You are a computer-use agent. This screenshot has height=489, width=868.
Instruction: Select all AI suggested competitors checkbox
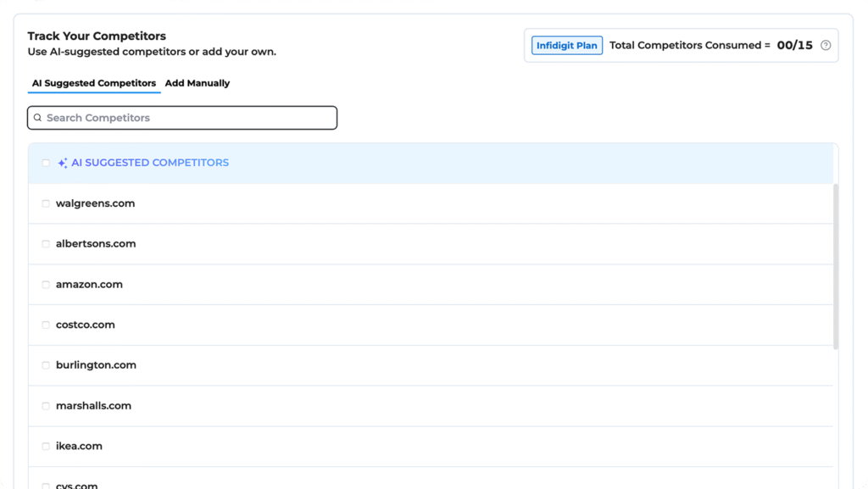tap(46, 163)
